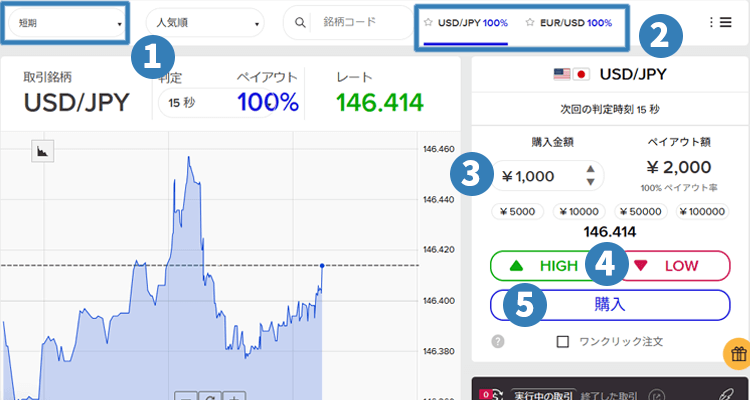
Task: Open the help question mark icon
Action: pyautogui.click(x=498, y=342)
